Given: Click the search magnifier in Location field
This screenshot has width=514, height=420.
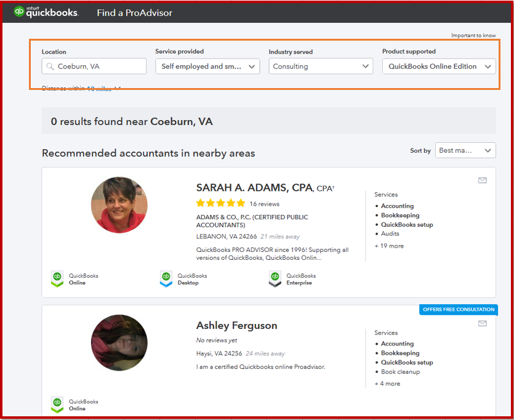Looking at the screenshot, I should tap(50, 67).
